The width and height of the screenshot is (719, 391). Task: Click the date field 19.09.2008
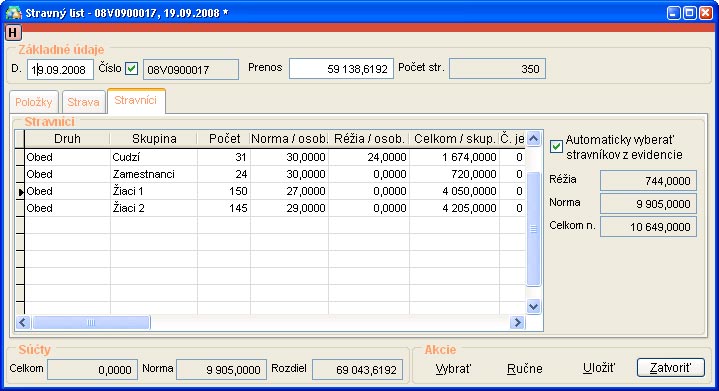pyautogui.click(x=61, y=69)
